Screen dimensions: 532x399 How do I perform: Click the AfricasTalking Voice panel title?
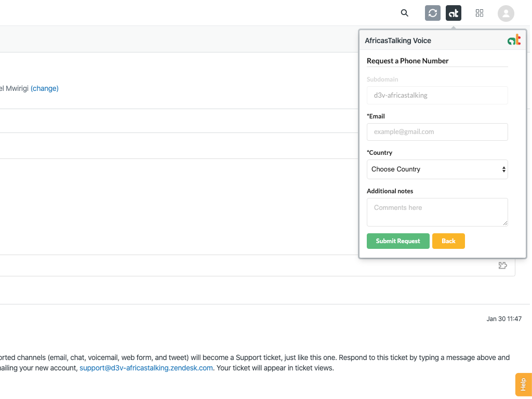pyautogui.click(x=398, y=41)
